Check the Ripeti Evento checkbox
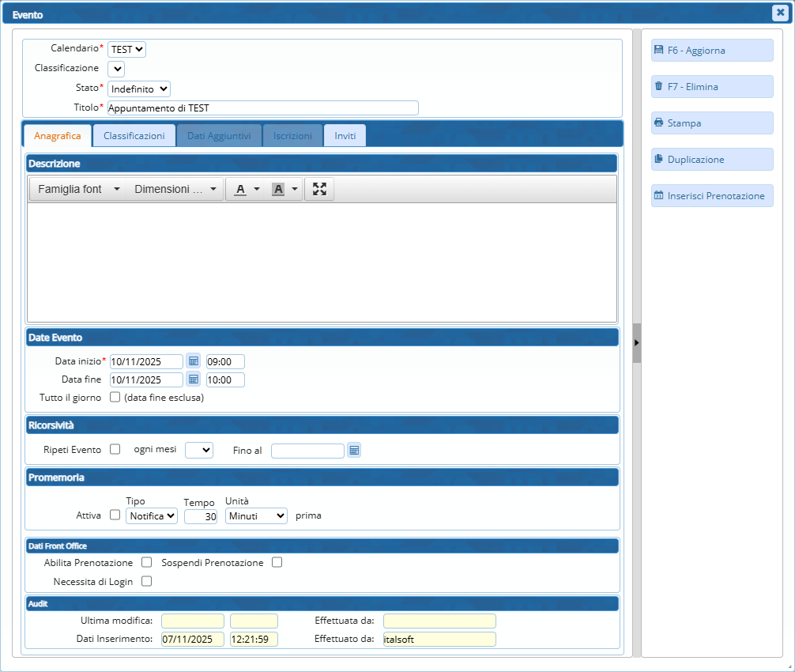 [115, 449]
